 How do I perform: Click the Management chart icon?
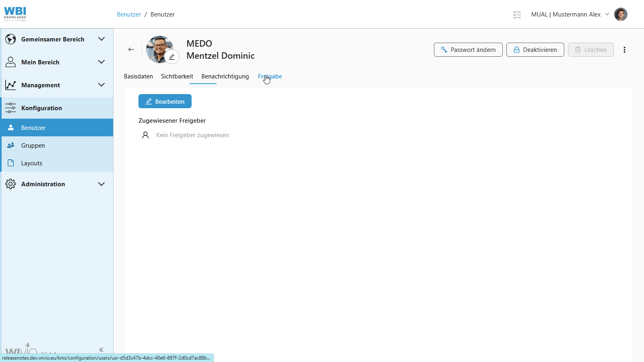click(10, 85)
